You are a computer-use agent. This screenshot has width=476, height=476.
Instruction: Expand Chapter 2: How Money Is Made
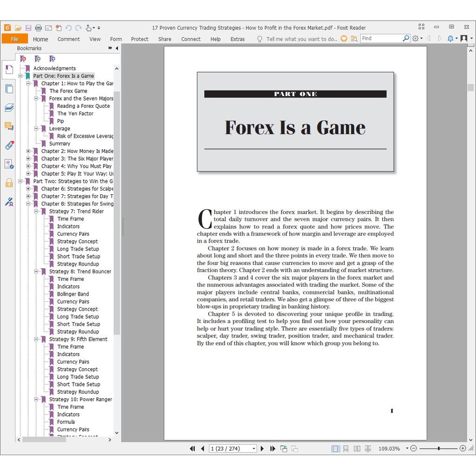point(28,151)
